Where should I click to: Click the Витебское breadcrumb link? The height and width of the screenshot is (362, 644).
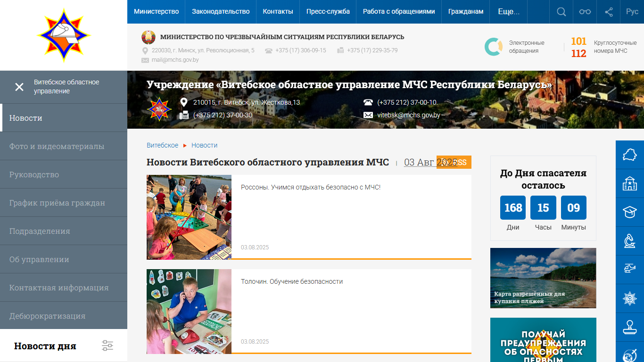(x=162, y=145)
